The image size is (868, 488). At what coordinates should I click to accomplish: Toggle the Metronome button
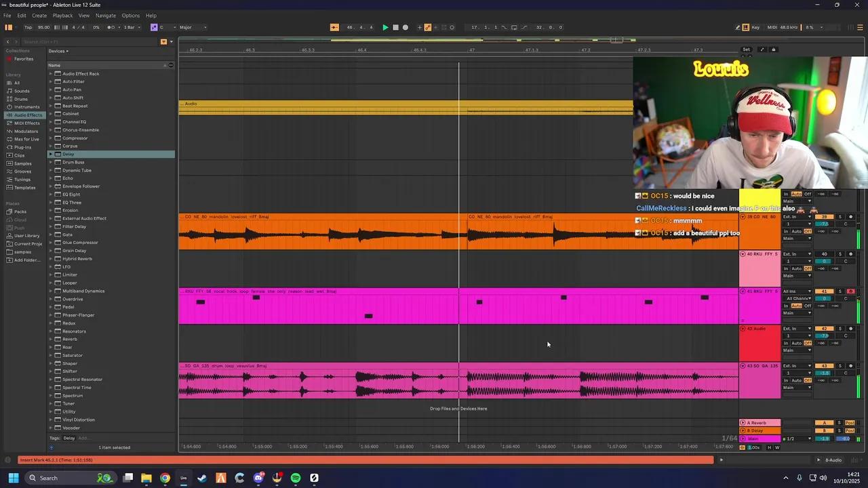[x=112, y=27]
